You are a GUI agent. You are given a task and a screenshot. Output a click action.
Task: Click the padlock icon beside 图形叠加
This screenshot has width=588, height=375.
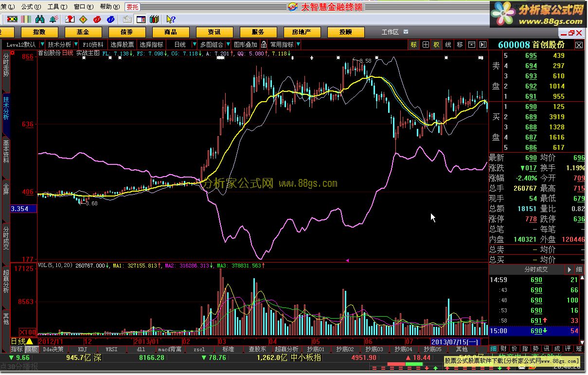(x=264, y=45)
